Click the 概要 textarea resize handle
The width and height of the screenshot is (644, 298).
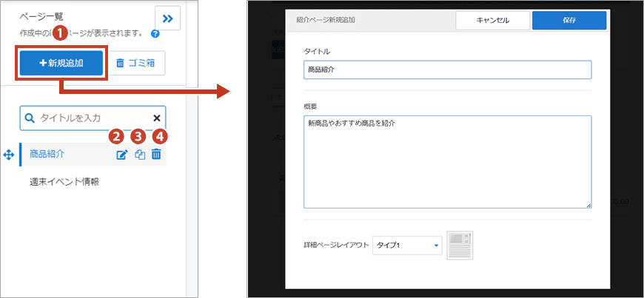click(x=588, y=205)
